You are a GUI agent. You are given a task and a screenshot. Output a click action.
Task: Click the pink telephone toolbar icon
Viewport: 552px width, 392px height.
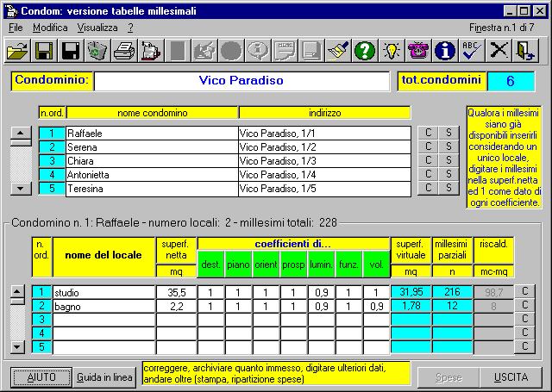(419, 51)
